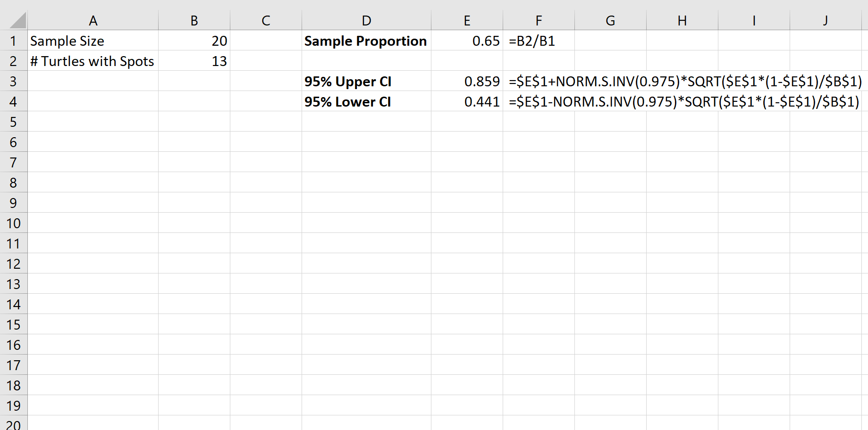Select row 4 header
Image resolution: width=868 pixels, height=430 pixels.
pyautogui.click(x=14, y=101)
